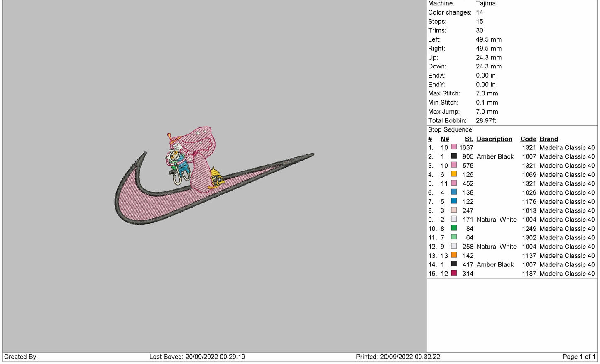
Task: Pick the blue swatch for code 1029
Action: pos(454,192)
